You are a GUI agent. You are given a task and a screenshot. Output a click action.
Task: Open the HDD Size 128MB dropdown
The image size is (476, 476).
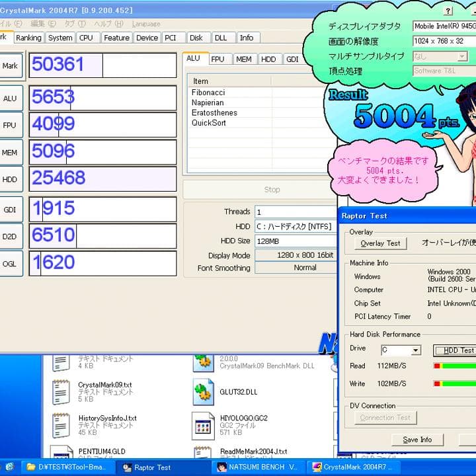[296, 241]
